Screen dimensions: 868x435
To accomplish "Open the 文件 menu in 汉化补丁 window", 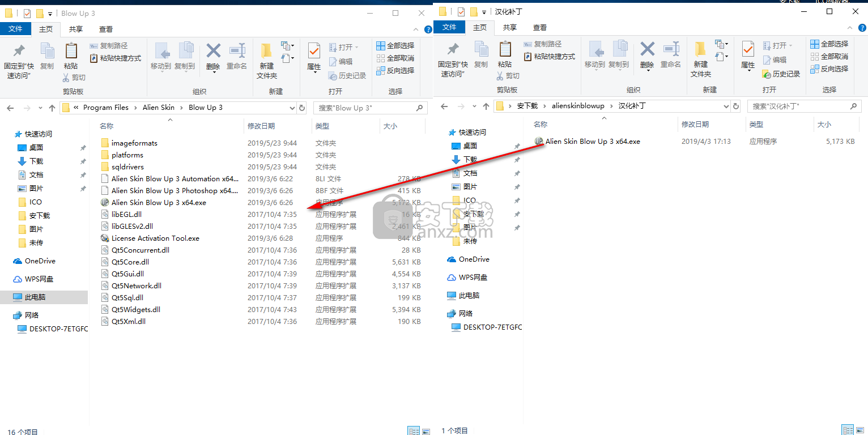I will coord(449,27).
